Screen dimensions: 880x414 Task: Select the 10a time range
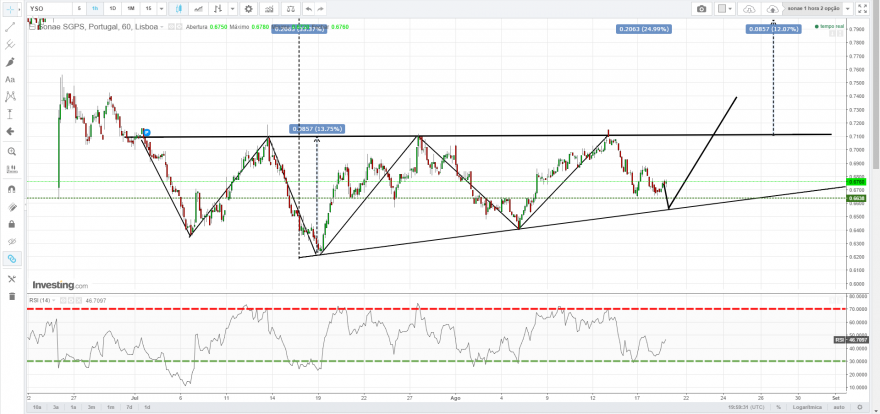point(38,407)
